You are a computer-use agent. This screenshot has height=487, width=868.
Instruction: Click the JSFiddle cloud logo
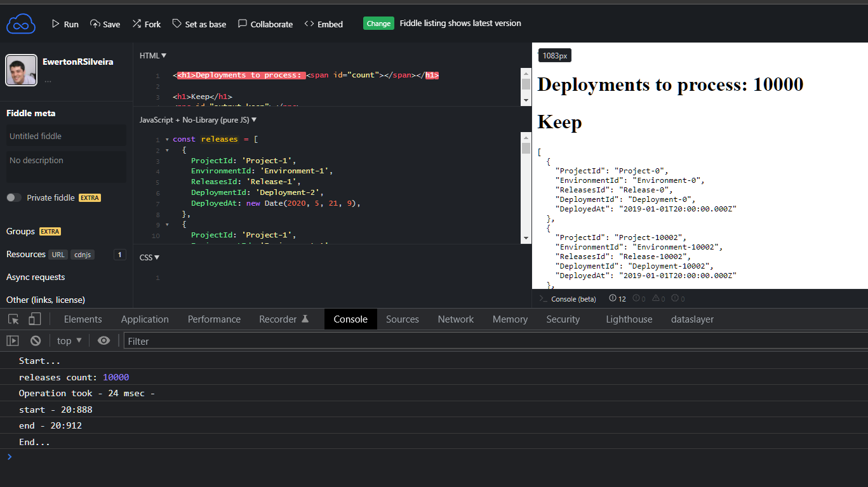click(22, 24)
